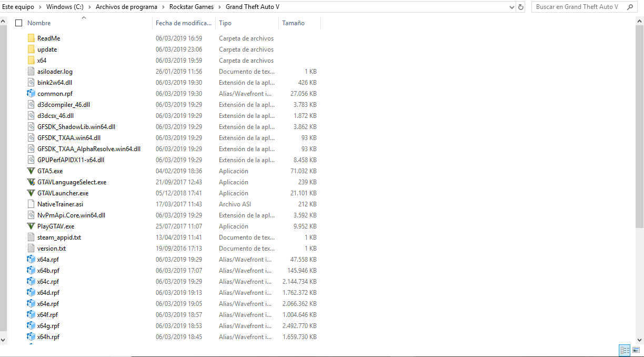
Task: Switch to details view layout icon
Action: (x=625, y=350)
